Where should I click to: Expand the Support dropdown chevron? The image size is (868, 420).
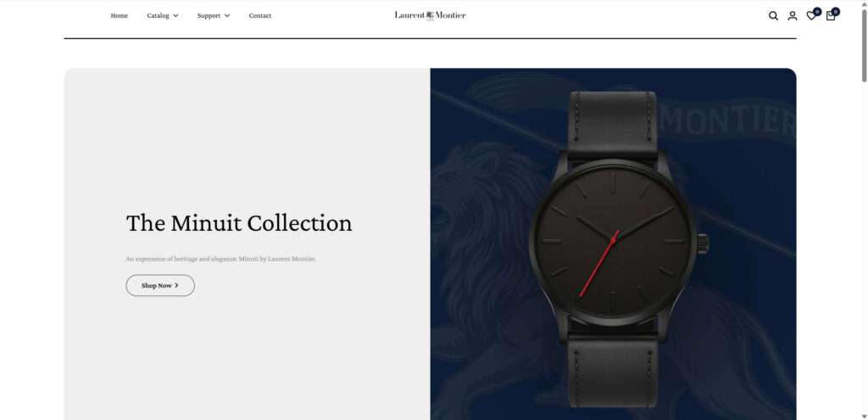227,15
